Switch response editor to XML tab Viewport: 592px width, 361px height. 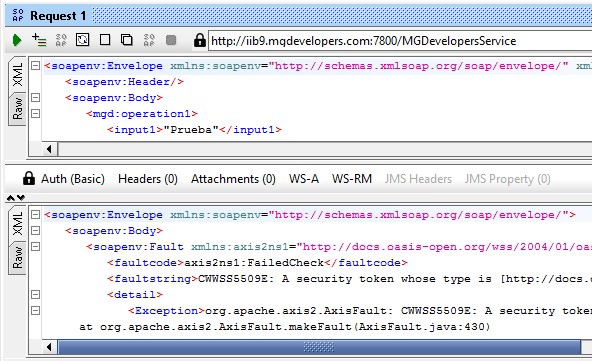18,224
